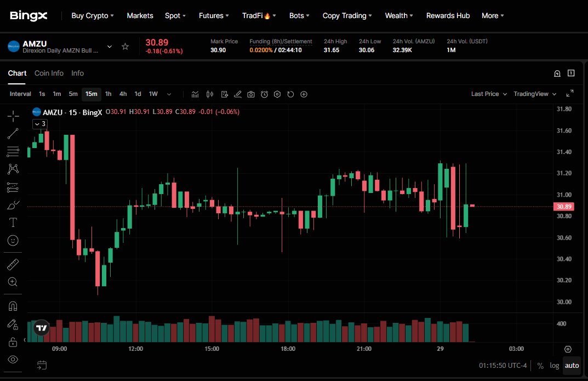Open the Fibonacci retracement tool

tap(13, 151)
